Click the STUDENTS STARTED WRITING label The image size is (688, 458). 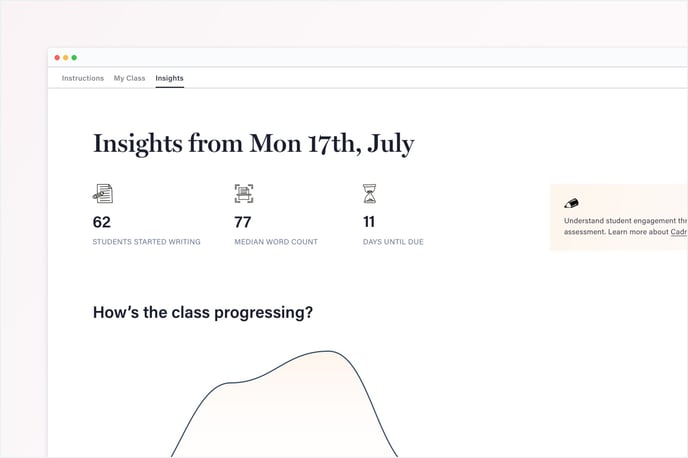point(147,242)
